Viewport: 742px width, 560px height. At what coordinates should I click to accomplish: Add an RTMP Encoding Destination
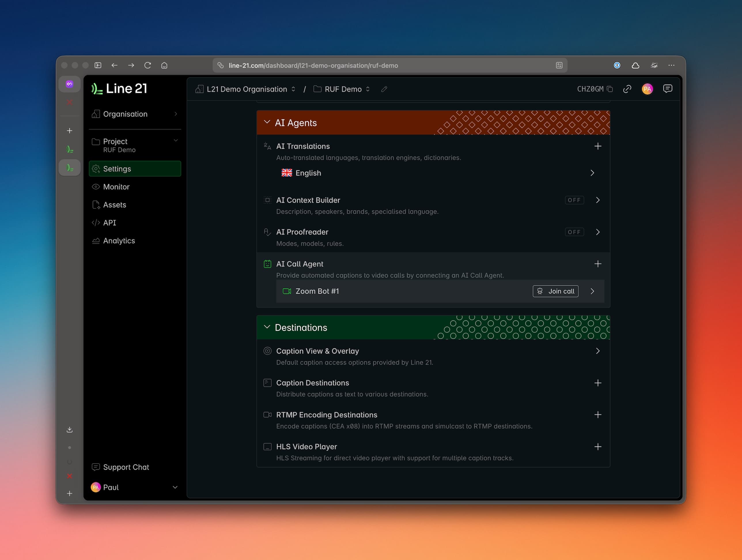point(597,415)
